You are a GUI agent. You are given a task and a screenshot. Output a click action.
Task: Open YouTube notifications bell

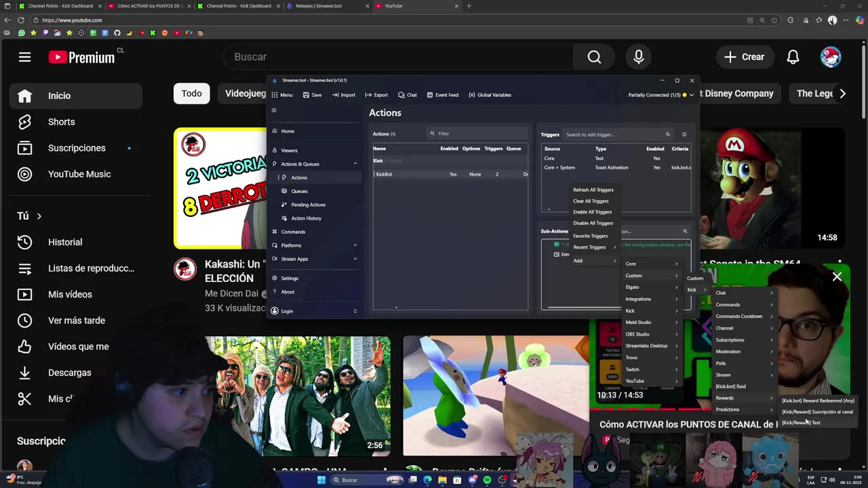pyautogui.click(x=793, y=57)
